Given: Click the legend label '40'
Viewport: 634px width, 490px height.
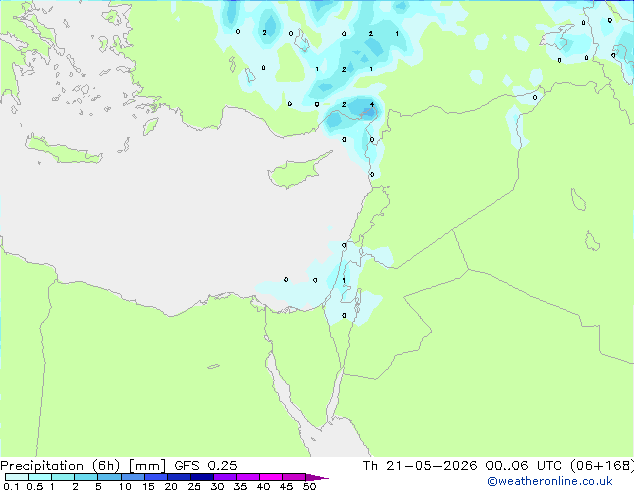Looking at the screenshot, I should (263, 486).
